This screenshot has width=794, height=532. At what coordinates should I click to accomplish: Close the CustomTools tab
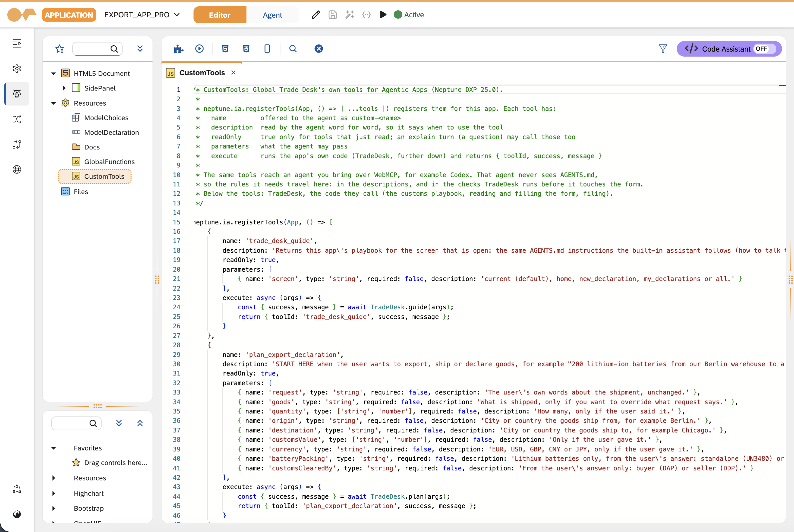coord(233,73)
